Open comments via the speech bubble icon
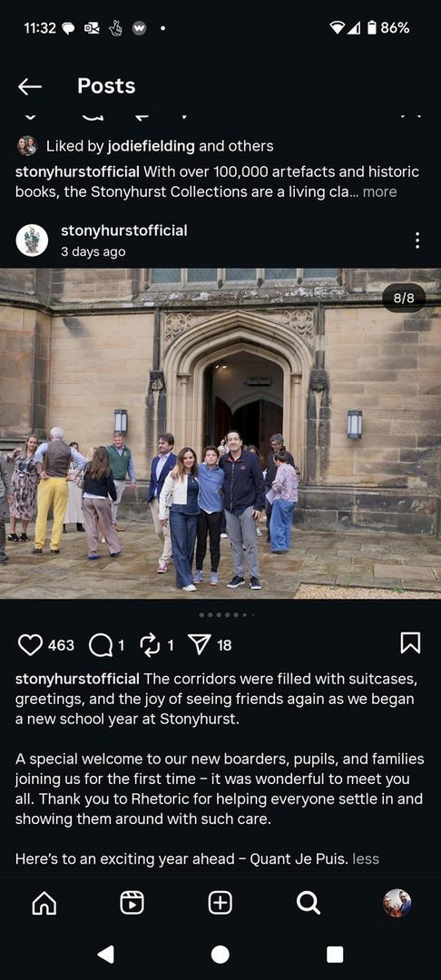 [101, 645]
